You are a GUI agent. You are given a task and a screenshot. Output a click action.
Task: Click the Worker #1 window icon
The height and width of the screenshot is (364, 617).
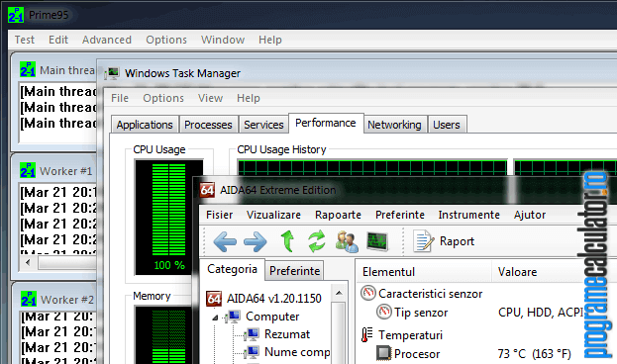pyautogui.click(x=28, y=170)
